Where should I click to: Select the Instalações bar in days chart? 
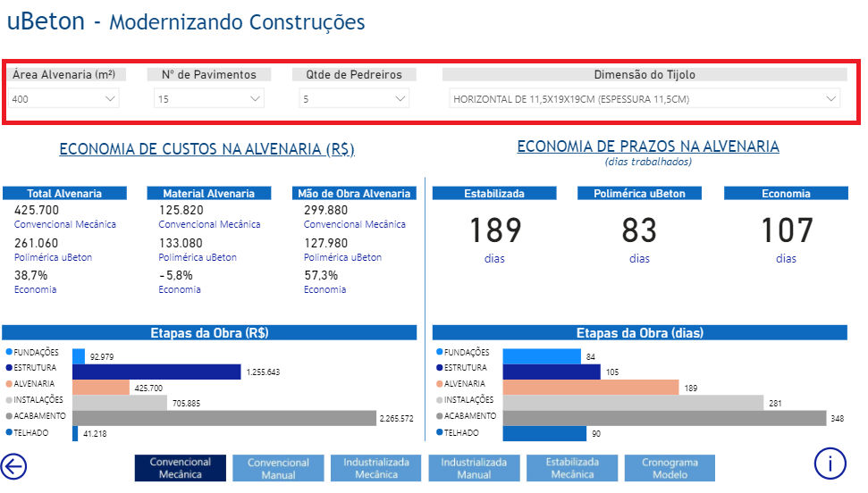(633, 403)
